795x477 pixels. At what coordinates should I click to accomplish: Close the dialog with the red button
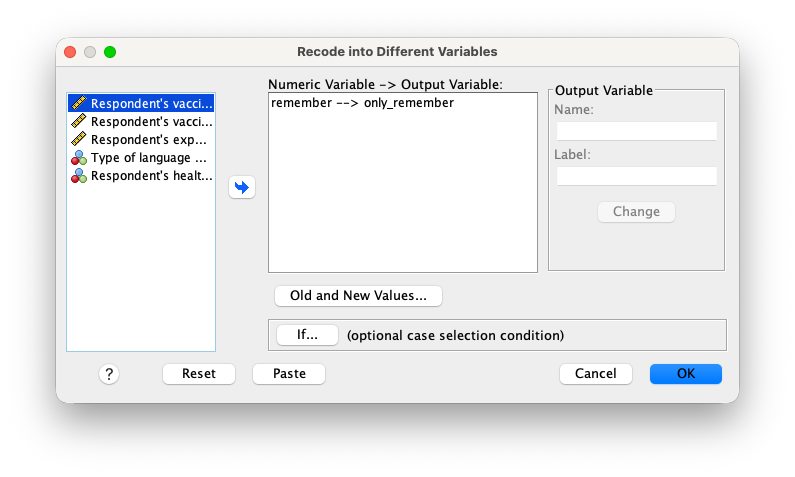point(70,52)
